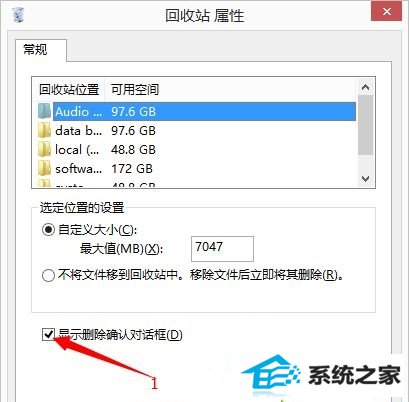Click the list scroll down arrow
The width and height of the screenshot is (409, 402).
366,179
